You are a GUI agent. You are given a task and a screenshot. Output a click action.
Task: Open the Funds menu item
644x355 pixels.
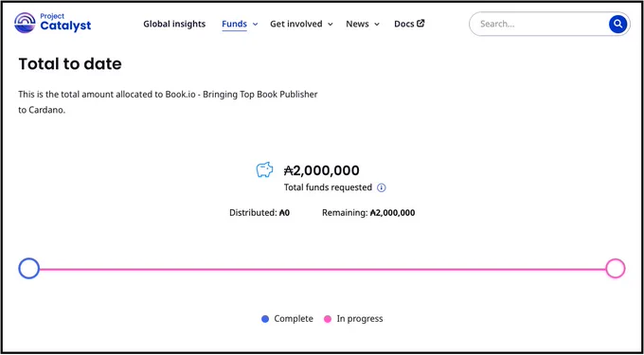(234, 24)
